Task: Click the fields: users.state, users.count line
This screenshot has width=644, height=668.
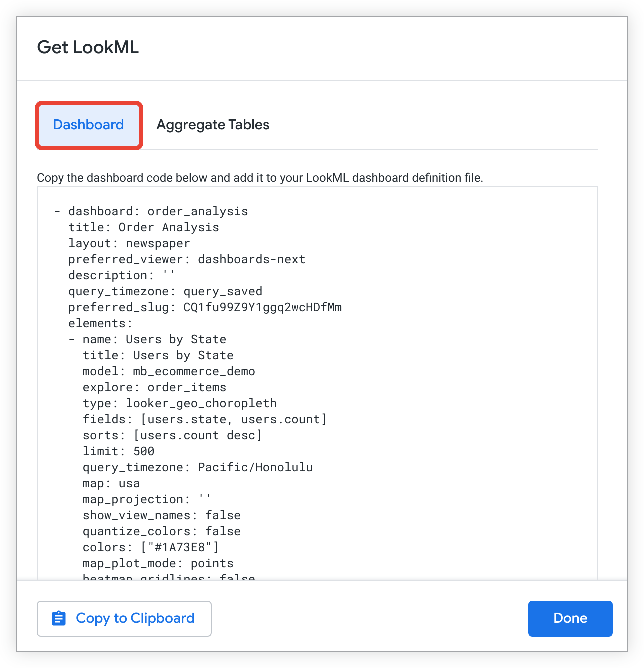Action: 204,419
